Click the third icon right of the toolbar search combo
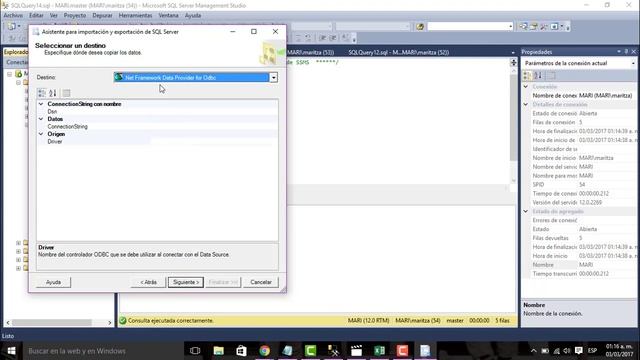This screenshot has height=360, width=640. click(x=544, y=27)
